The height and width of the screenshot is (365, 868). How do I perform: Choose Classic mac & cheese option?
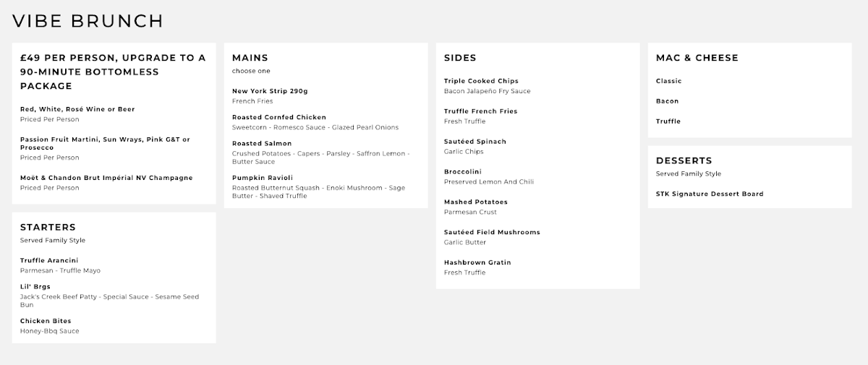[x=668, y=81]
